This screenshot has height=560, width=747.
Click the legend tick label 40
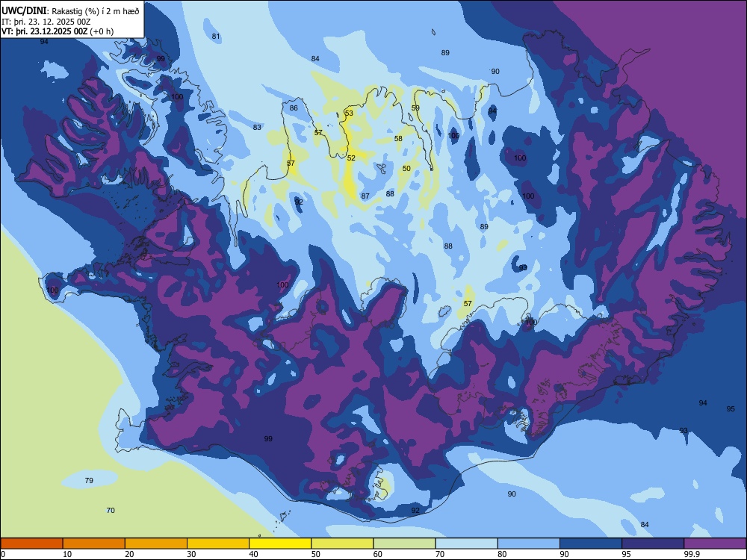tap(253, 554)
